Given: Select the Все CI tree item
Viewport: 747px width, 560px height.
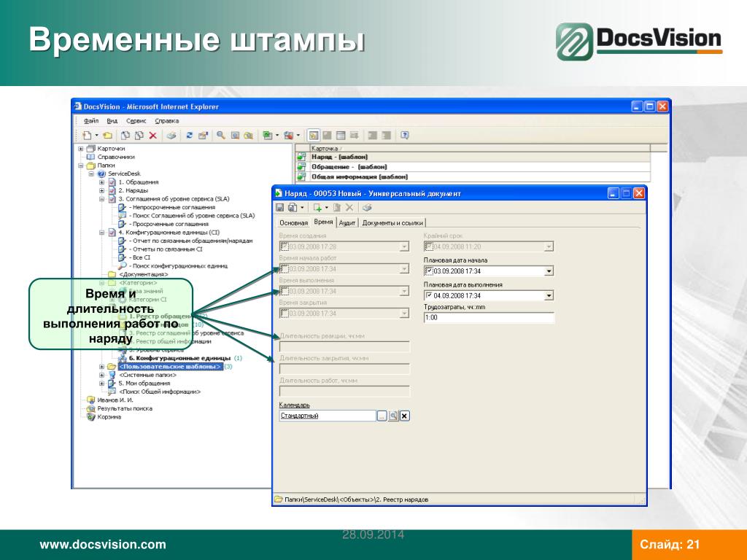Looking at the screenshot, I should coord(141,257).
